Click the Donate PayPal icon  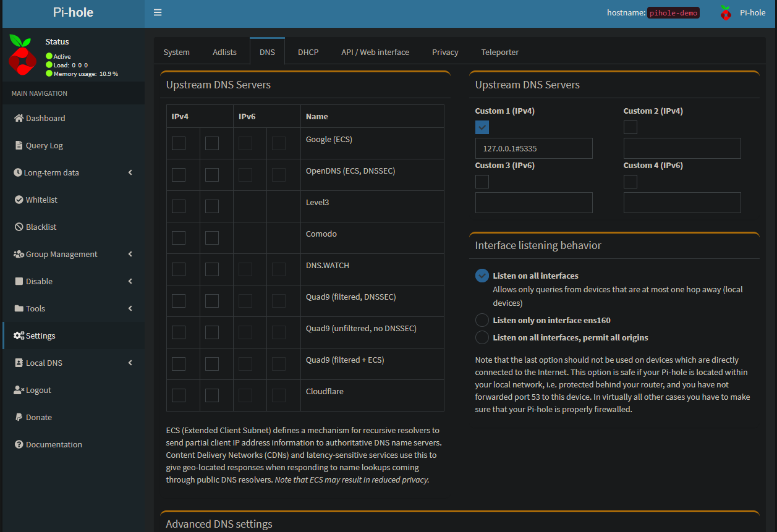19,417
